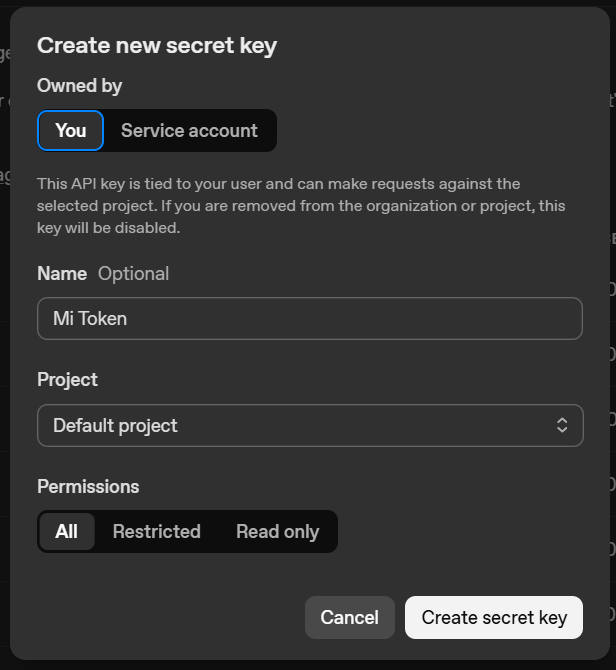Click the "Project" section label
The image size is (616, 670).
pyautogui.click(x=67, y=380)
